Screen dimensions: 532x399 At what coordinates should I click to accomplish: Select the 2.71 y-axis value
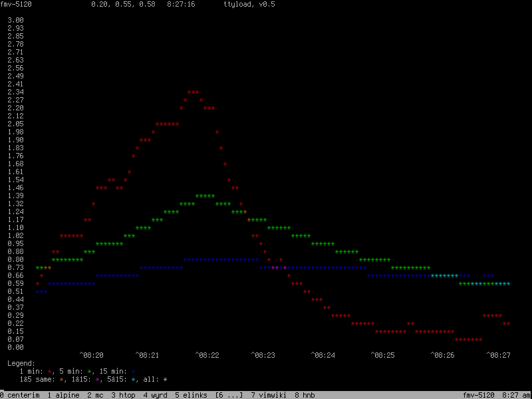[x=15, y=53]
